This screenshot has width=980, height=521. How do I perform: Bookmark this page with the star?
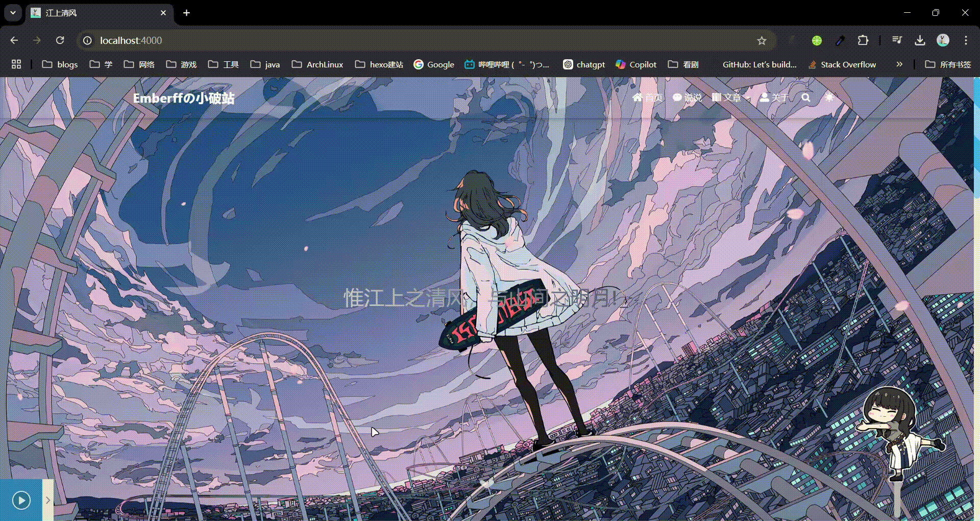762,40
